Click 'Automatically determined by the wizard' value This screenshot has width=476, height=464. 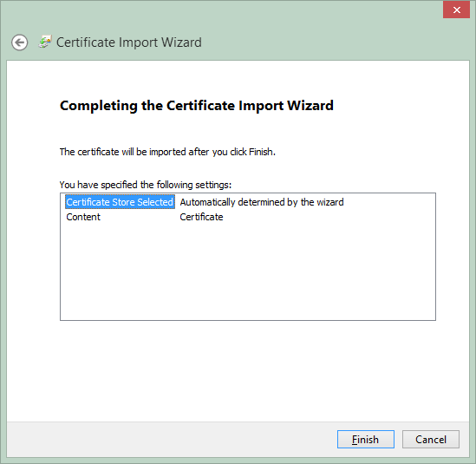click(x=262, y=202)
